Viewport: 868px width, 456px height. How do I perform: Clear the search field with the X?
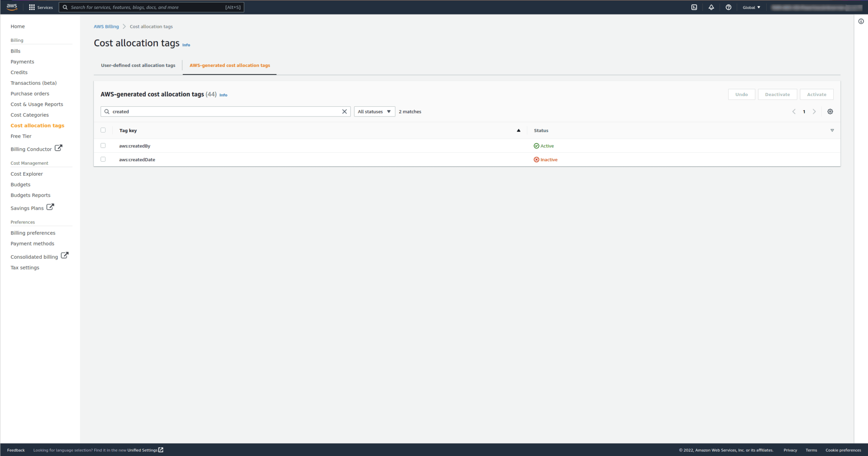click(x=344, y=111)
